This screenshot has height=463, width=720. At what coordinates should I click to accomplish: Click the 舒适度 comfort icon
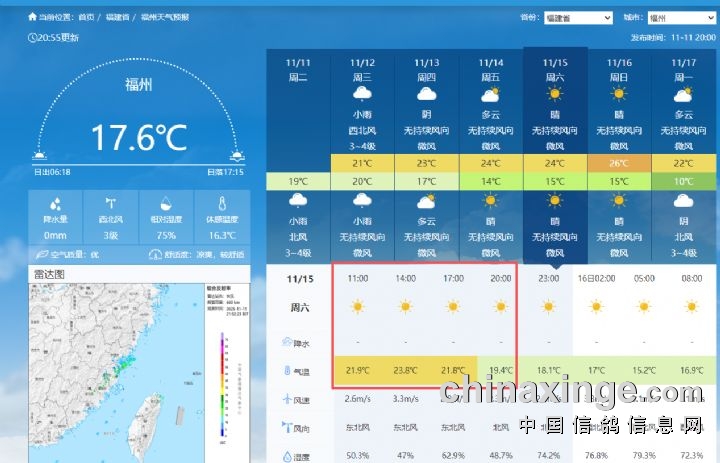(155, 255)
